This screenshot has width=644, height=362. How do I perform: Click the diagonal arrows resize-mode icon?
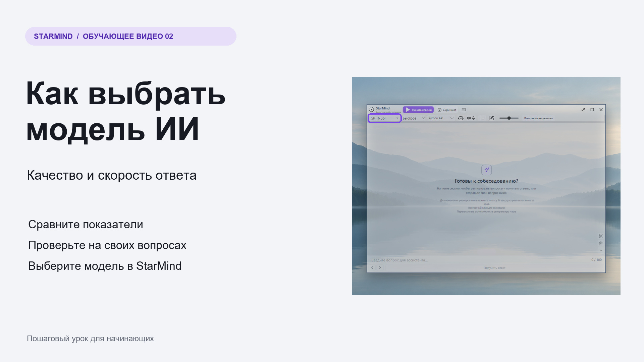pos(583,110)
